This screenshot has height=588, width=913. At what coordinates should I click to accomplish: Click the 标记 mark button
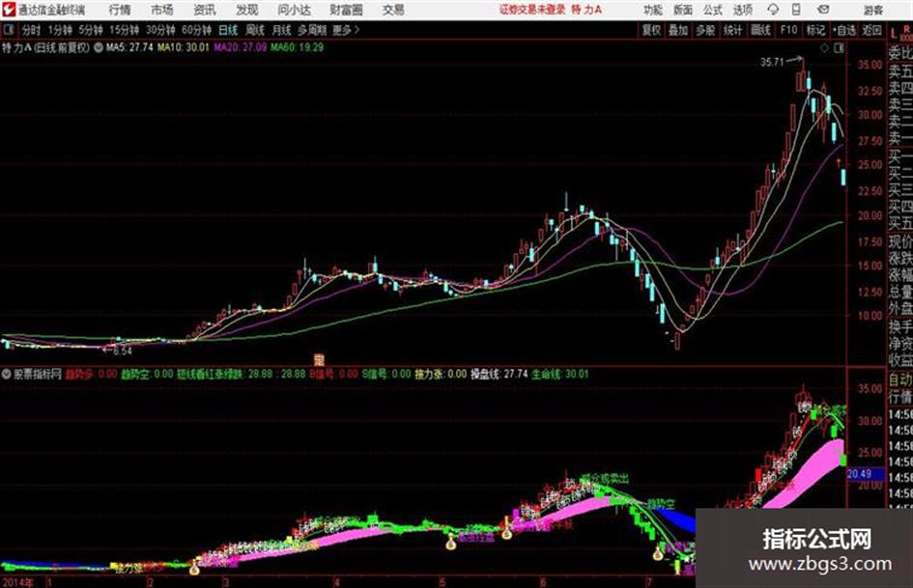815,30
